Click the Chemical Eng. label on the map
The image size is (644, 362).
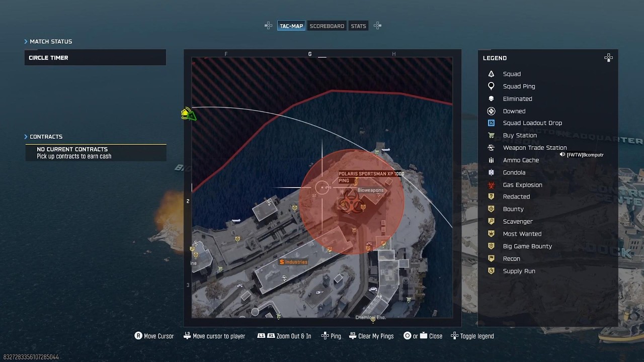370,318
